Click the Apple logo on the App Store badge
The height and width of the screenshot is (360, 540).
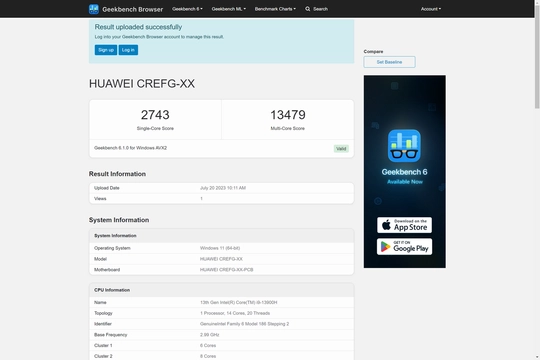pyautogui.click(x=386, y=225)
